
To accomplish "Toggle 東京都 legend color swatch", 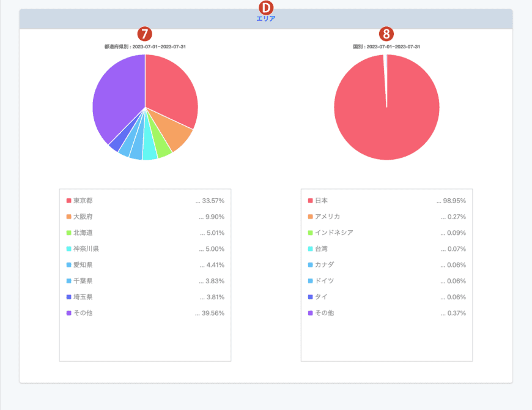I will point(69,201).
